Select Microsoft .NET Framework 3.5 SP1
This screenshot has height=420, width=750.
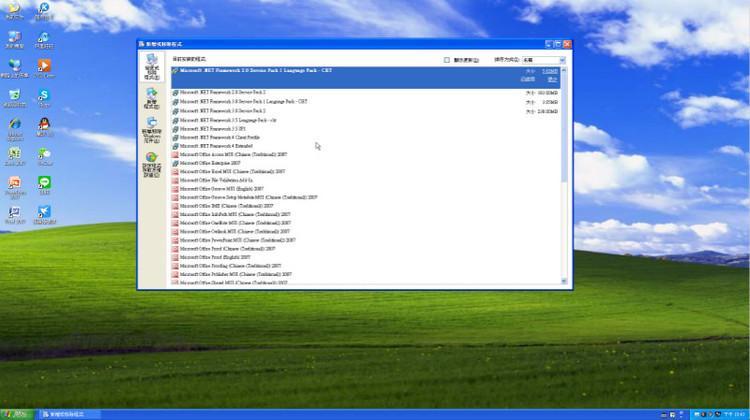(x=366, y=129)
